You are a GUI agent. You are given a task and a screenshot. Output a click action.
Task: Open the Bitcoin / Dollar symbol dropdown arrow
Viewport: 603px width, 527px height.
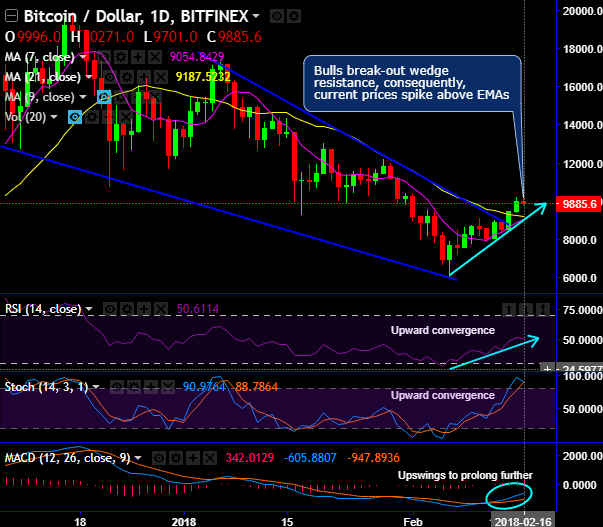256,16
